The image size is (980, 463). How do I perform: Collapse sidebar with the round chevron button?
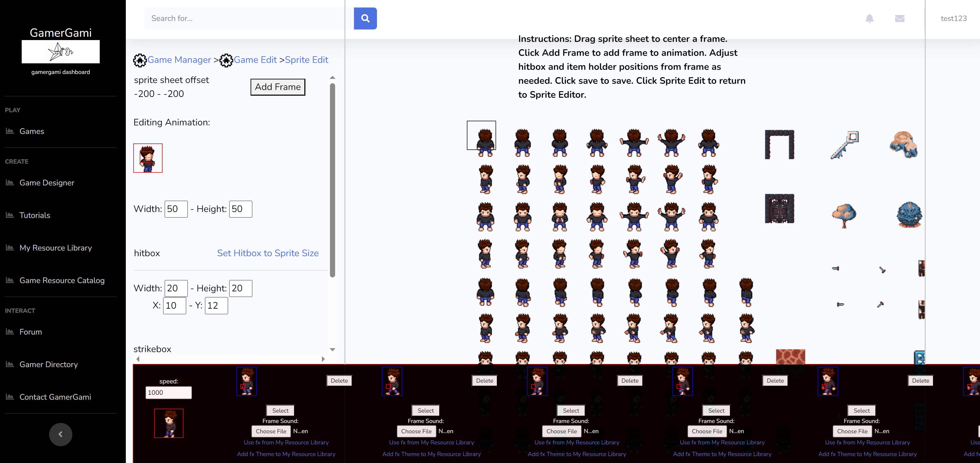60,434
